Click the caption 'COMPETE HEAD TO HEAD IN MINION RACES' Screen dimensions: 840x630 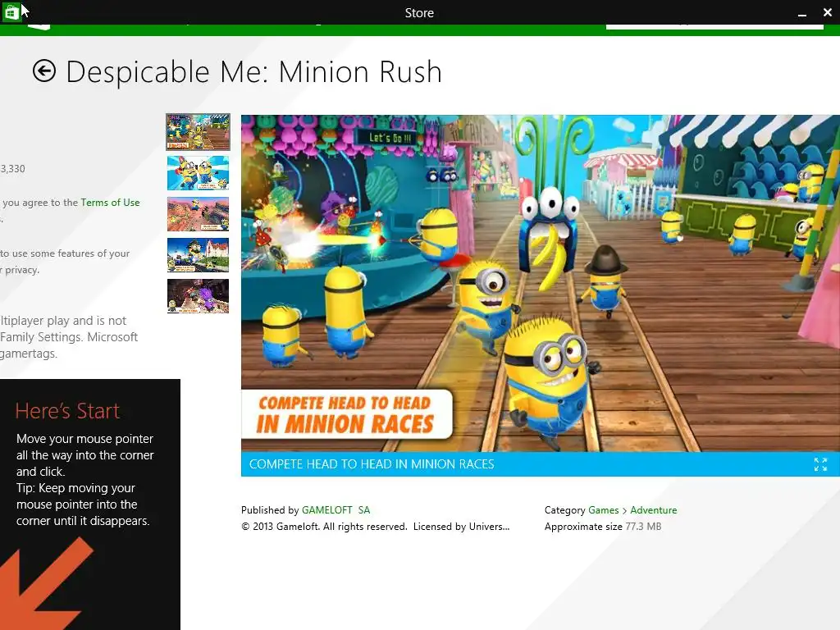(x=372, y=464)
